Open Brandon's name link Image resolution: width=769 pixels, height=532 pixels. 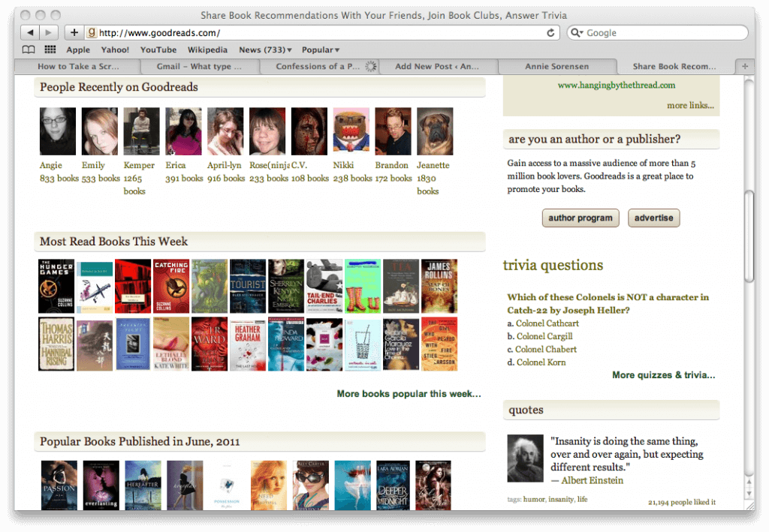[x=391, y=165]
